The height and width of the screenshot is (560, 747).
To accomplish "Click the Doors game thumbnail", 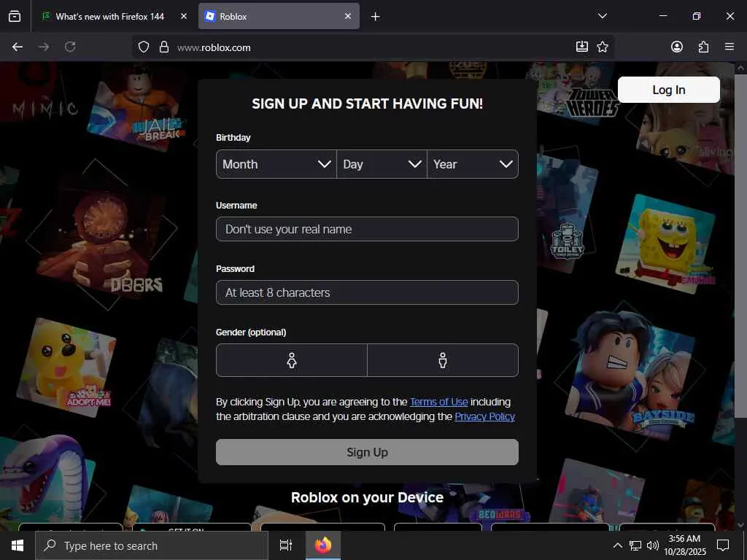I will click(x=102, y=238).
